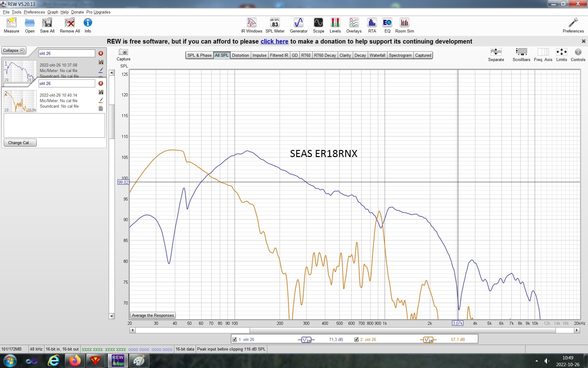Click save icon of measurement 1
Screen dimensions: 588x368
[x=101, y=62]
